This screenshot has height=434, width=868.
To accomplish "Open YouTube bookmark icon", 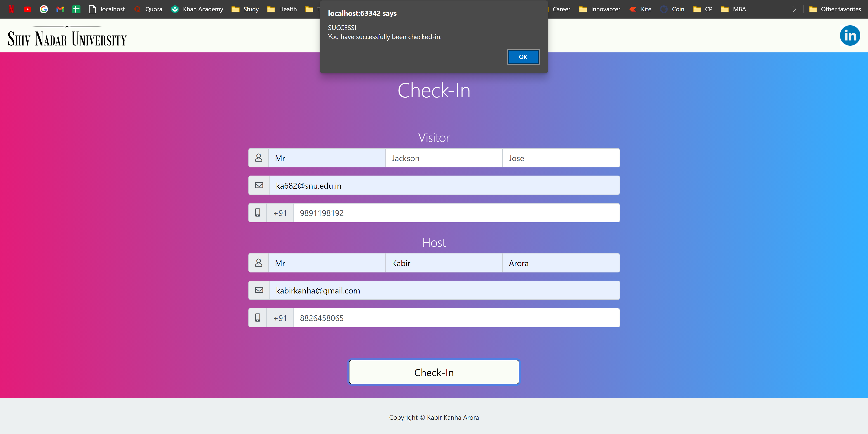I will 28,9.
